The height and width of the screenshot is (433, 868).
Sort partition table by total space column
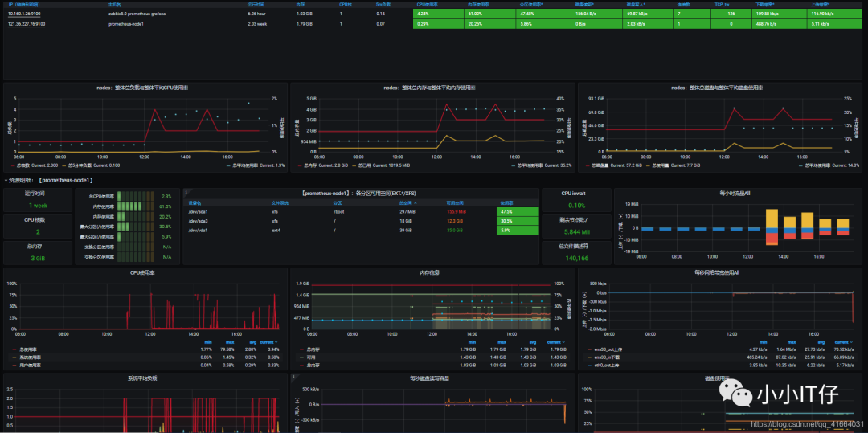pos(406,203)
